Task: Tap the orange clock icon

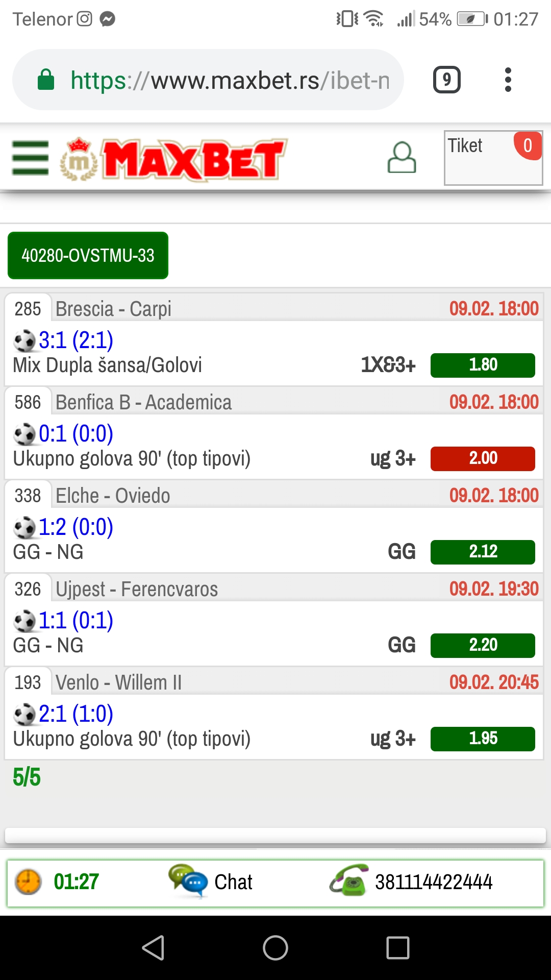Action: coord(28,882)
